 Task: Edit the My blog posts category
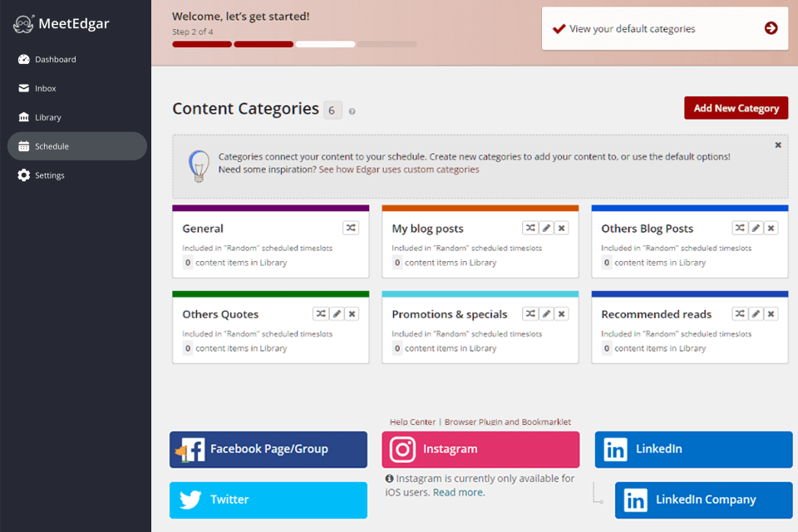click(546, 228)
